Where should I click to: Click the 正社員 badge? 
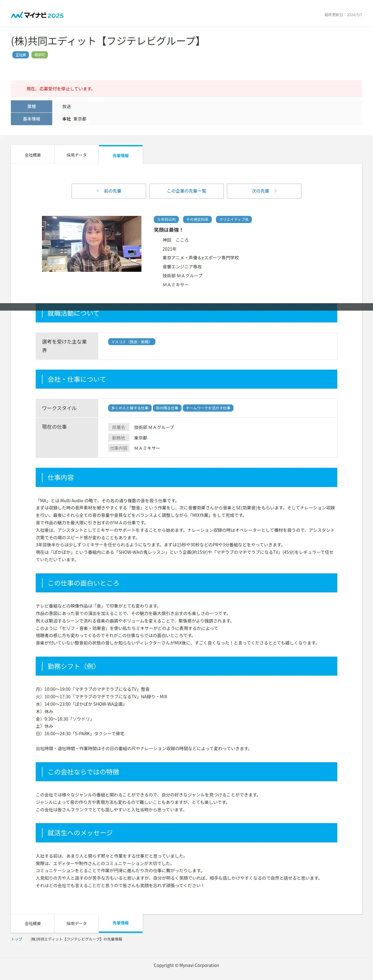(21, 55)
